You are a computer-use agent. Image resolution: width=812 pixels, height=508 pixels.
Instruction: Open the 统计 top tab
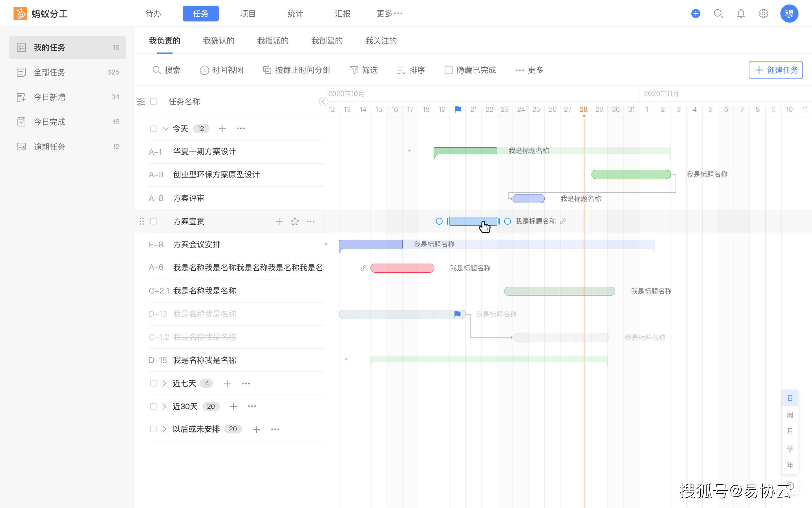click(x=295, y=14)
